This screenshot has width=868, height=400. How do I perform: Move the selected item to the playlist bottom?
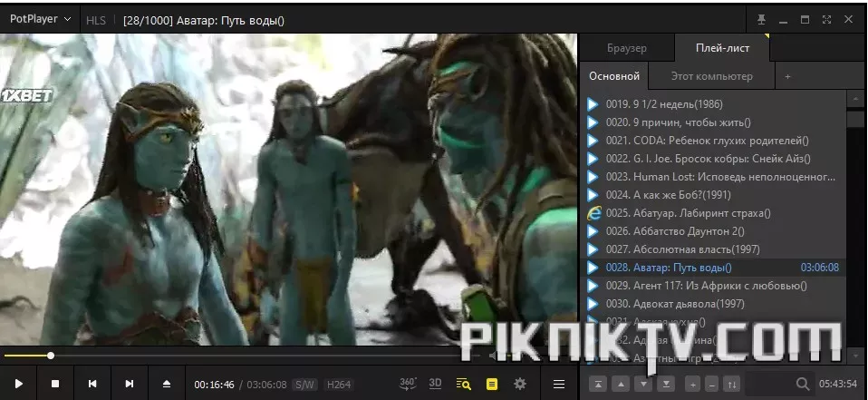tap(666, 384)
